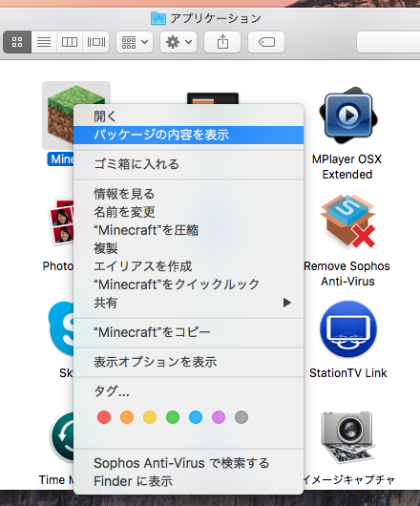Choose 複製 from the context menu
The width and height of the screenshot is (420, 506).
[x=188, y=248]
